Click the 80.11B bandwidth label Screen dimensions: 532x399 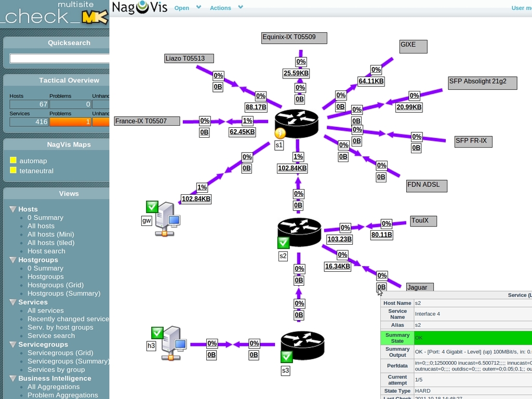382,235
